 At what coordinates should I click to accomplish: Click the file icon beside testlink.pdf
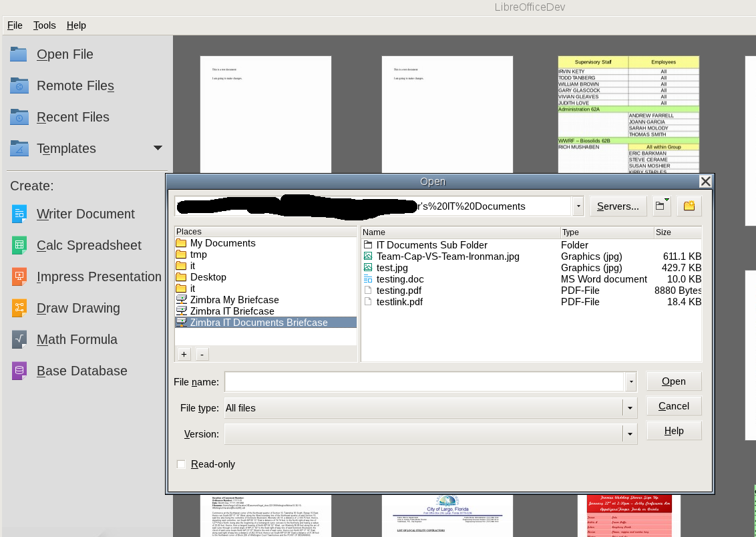368,302
